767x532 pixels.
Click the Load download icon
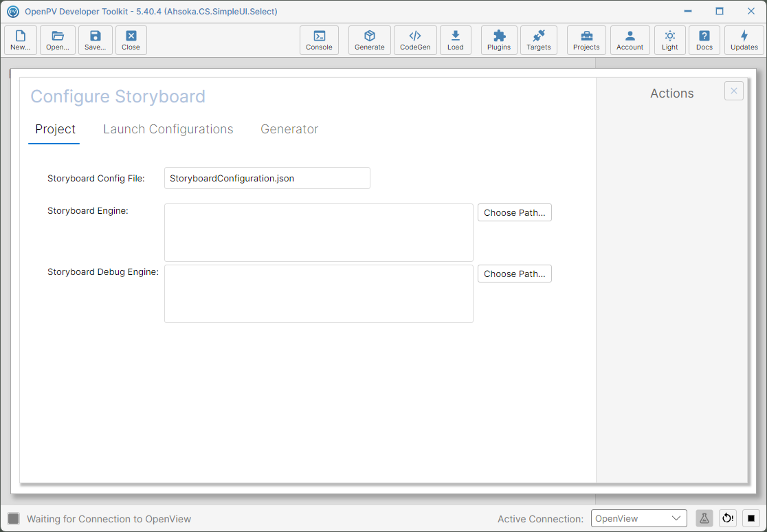[x=456, y=40]
